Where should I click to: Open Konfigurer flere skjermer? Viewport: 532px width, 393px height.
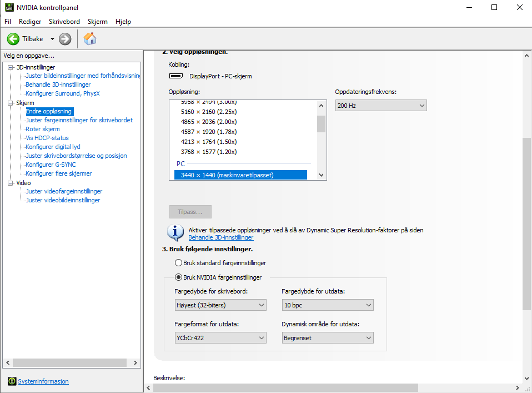tap(59, 173)
